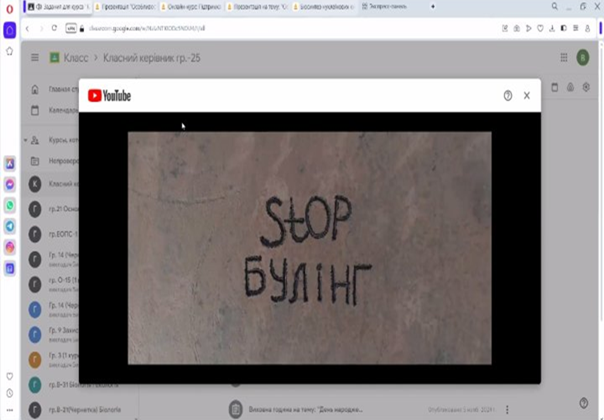
Task: Focus the classroom.google.com address field
Action: pyautogui.click(x=147, y=29)
